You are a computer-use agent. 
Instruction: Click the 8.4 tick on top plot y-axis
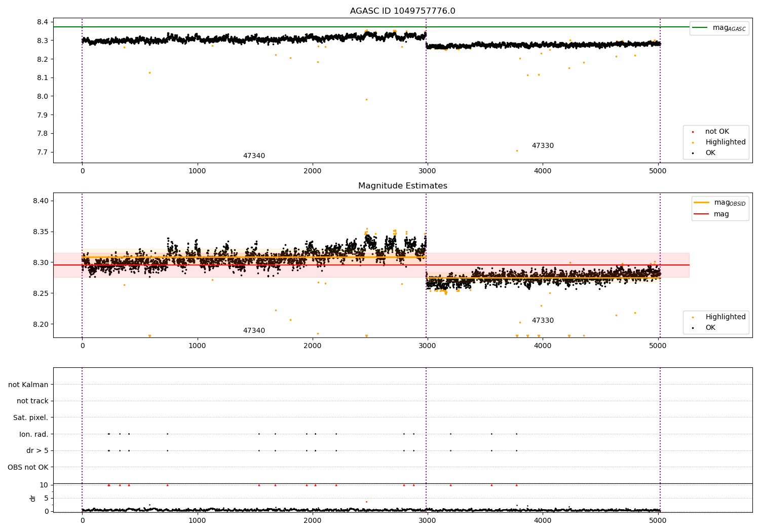pyautogui.click(x=43, y=22)
